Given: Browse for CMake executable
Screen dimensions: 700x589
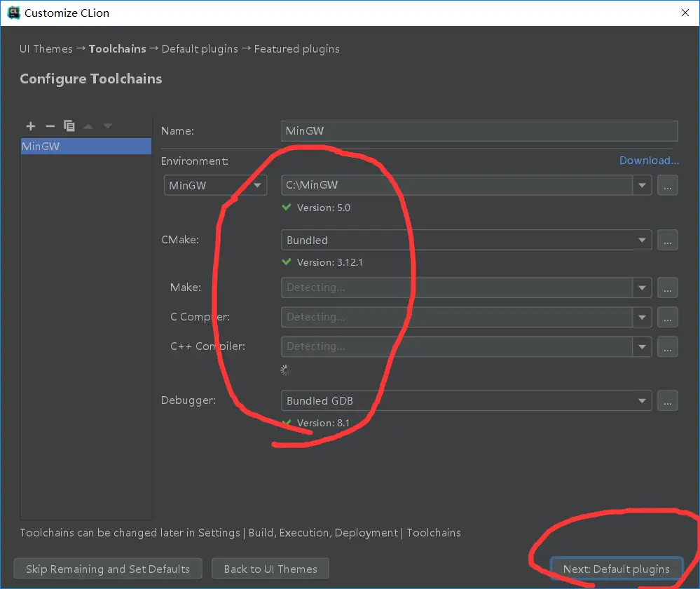Looking at the screenshot, I should (x=667, y=240).
